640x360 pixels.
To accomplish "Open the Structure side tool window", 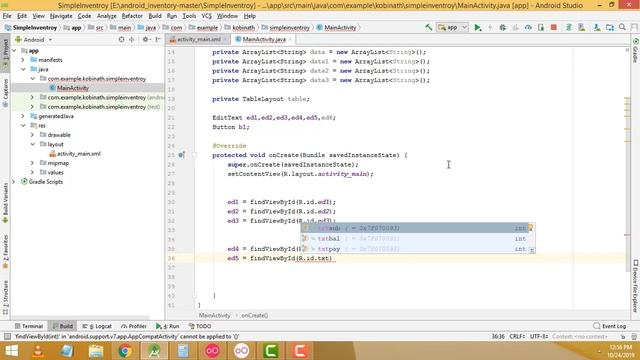I will click(x=5, y=297).
